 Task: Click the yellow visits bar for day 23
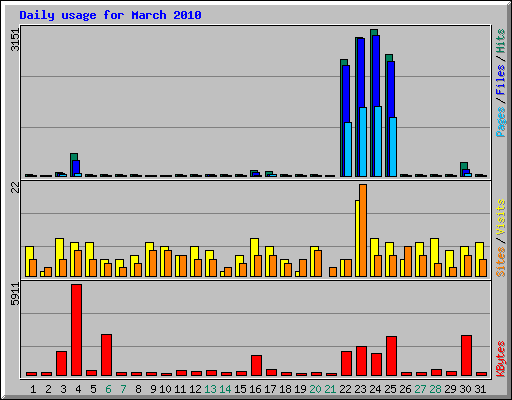click(x=357, y=238)
